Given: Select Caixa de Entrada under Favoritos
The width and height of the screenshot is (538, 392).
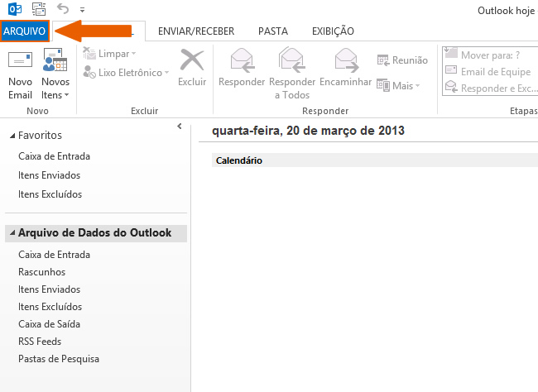Looking at the screenshot, I should [54, 156].
